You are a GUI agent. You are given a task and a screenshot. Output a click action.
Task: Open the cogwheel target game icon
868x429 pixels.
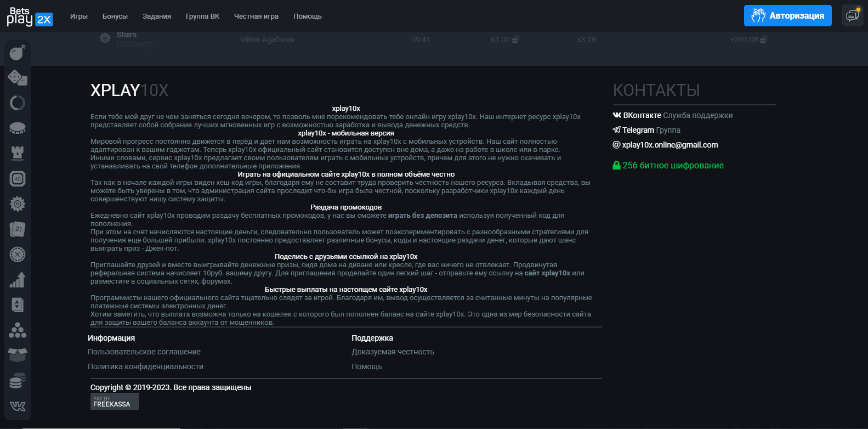(x=18, y=204)
